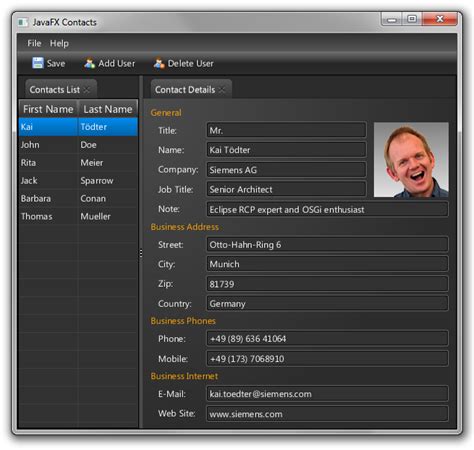Click the E-Mail address field
The width and height of the screenshot is (474, 450).
point(327,394)
